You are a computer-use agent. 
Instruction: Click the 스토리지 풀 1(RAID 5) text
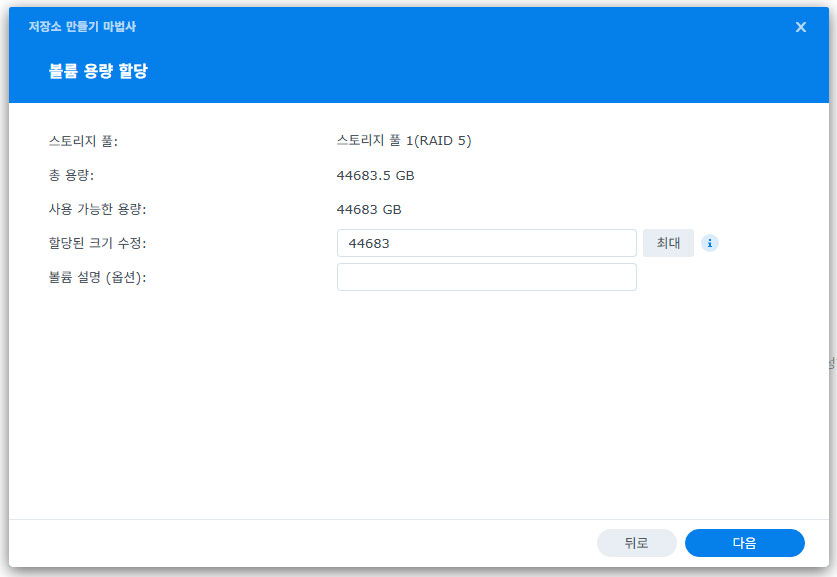404,141
